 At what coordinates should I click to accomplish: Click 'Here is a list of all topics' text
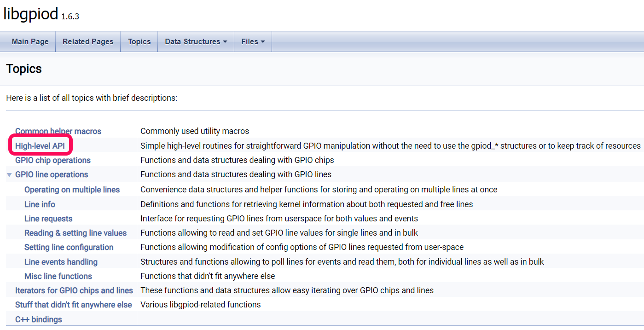[92, 98]
